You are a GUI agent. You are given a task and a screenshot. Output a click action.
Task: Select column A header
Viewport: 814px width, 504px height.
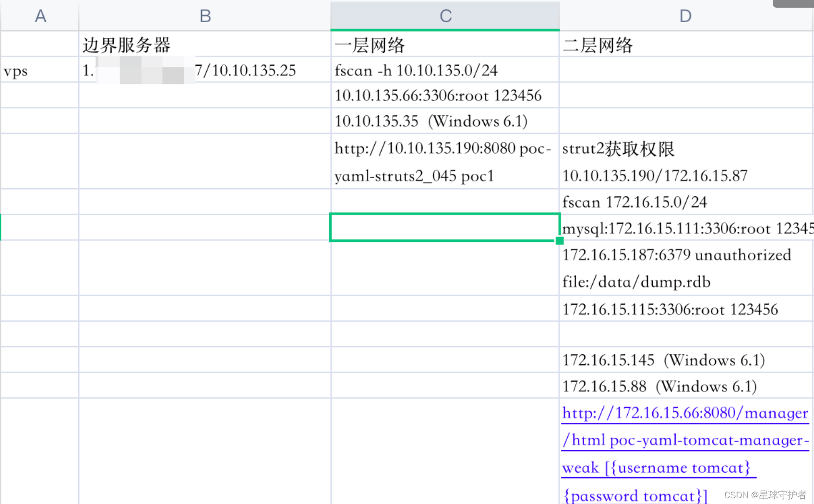[40, 16]
